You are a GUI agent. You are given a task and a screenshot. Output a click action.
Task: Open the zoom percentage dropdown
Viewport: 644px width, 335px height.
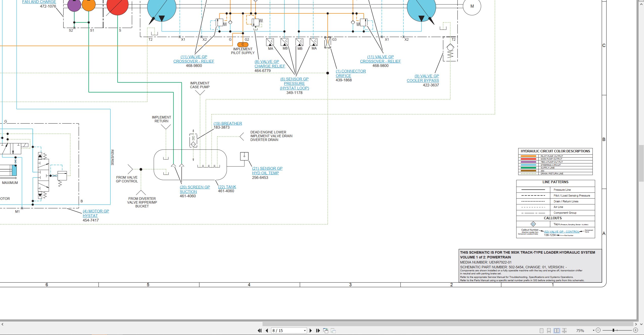(x=593, y=330)
